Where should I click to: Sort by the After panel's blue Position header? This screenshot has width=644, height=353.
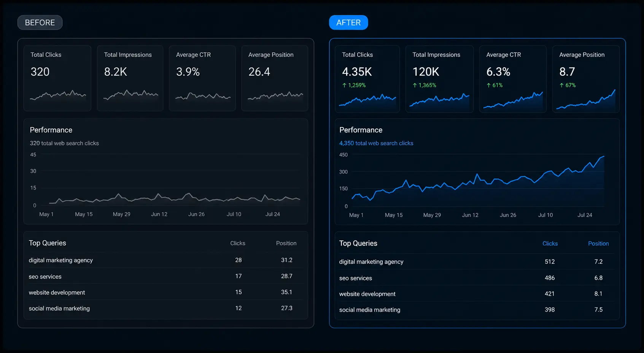click(598, 244)
